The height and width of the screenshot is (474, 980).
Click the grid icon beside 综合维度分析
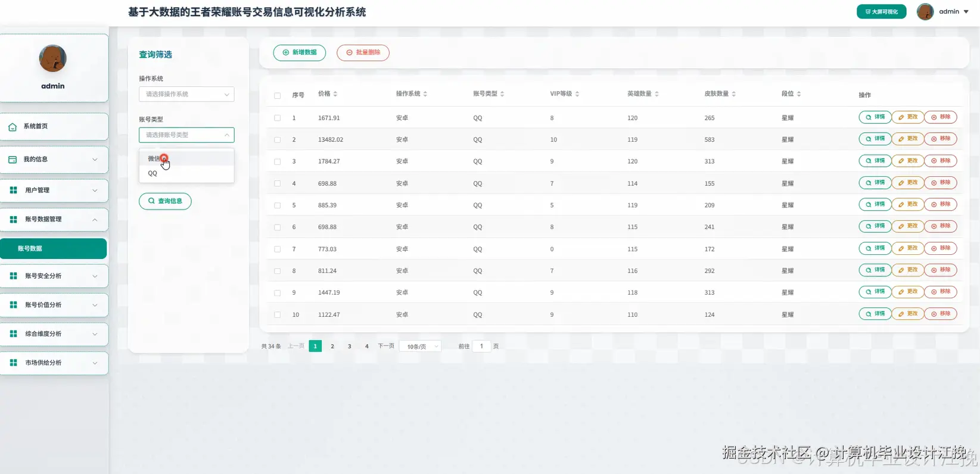tap(13, 333)
